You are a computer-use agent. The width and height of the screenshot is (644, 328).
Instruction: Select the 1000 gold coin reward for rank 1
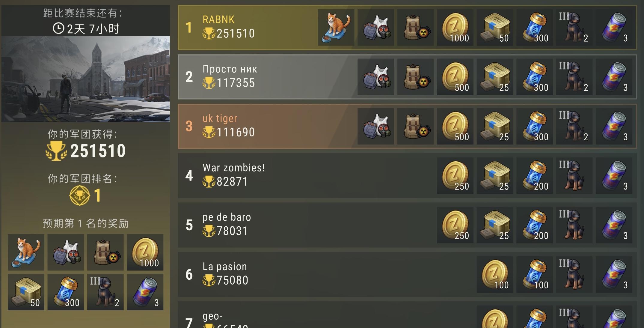pos(455,27)
